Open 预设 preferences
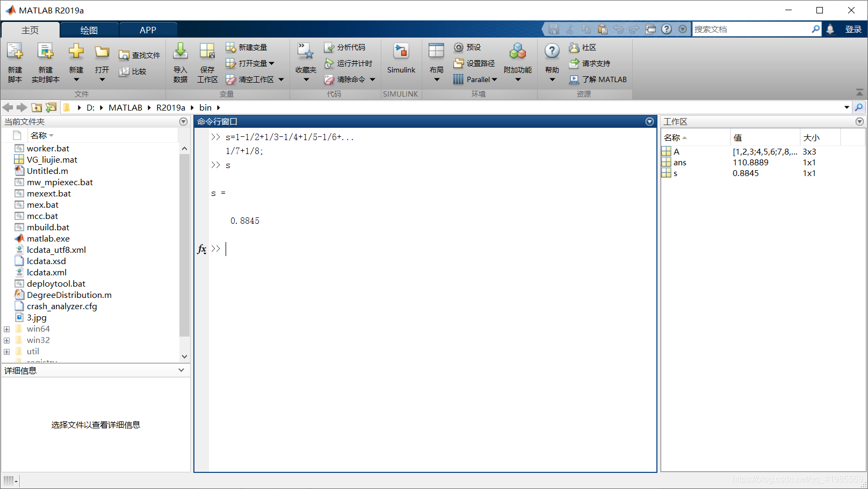 click(467, 47)
